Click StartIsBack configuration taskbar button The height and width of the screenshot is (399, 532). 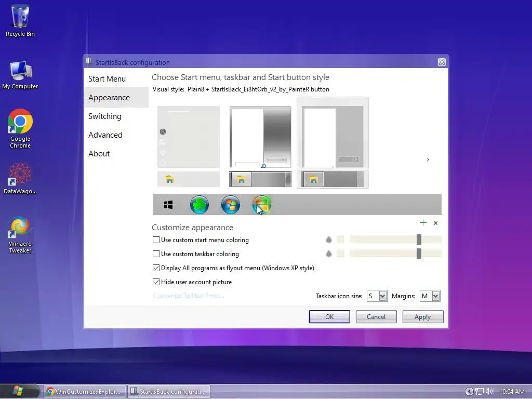point(169,392)
